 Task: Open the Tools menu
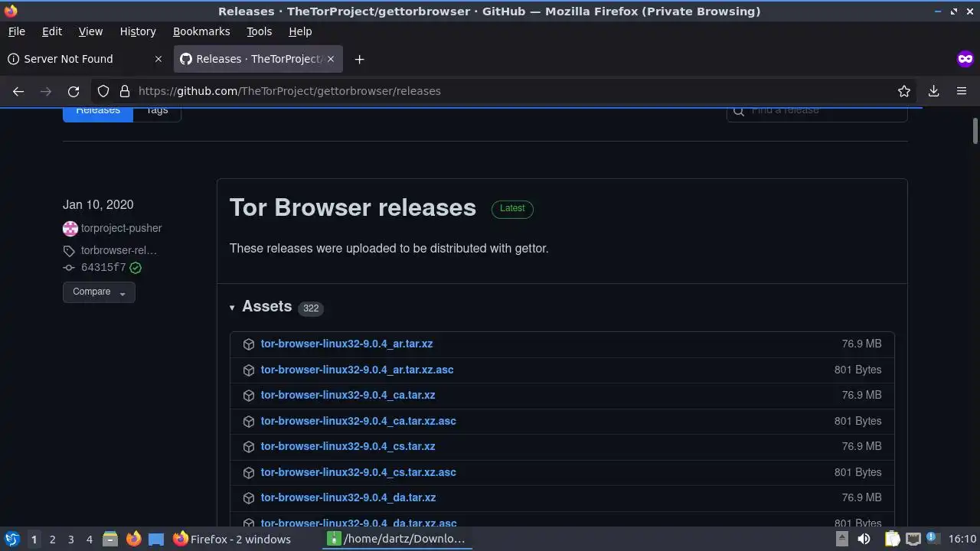click(x=259, y=31)
